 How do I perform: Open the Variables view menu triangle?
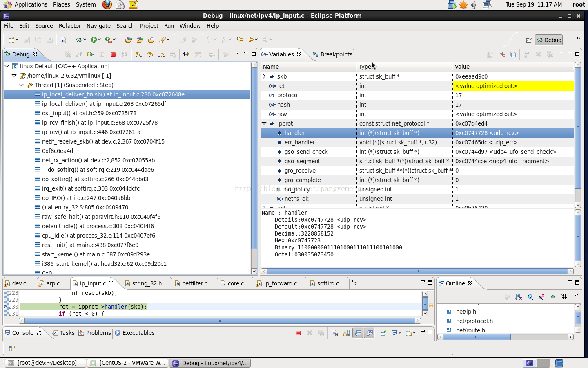coord(561,53)
